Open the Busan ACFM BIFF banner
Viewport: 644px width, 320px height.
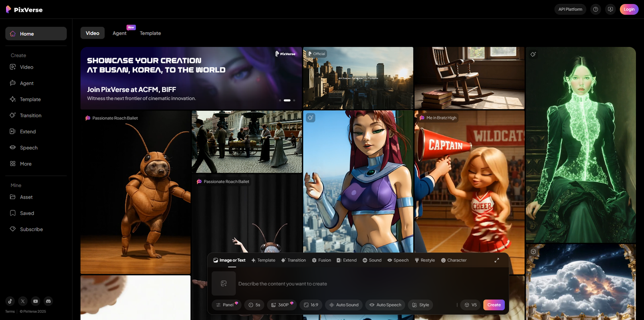click(x=191, y=78)
